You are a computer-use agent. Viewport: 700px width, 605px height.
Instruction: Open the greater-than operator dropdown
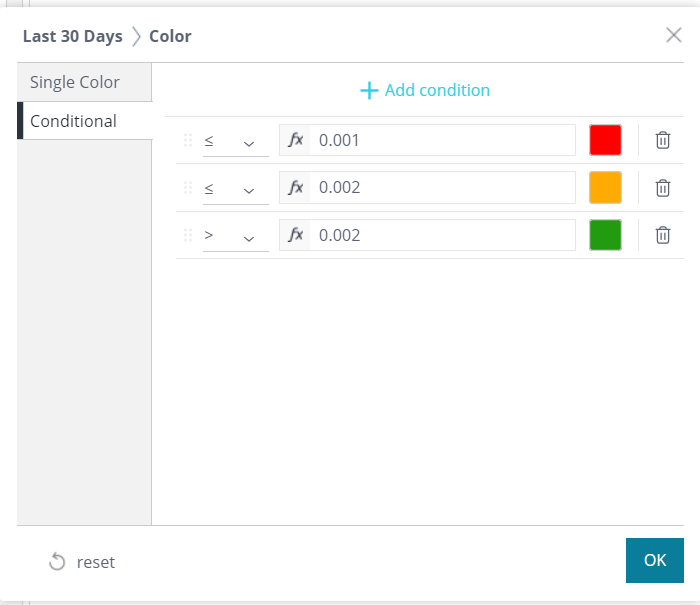235,236
